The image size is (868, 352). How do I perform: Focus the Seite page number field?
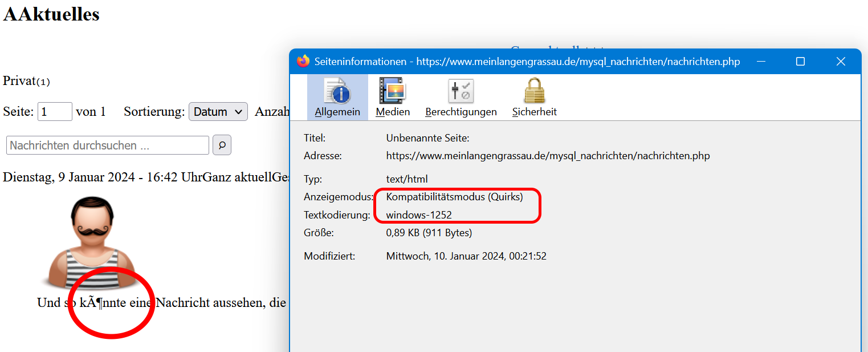coord(55,112)
